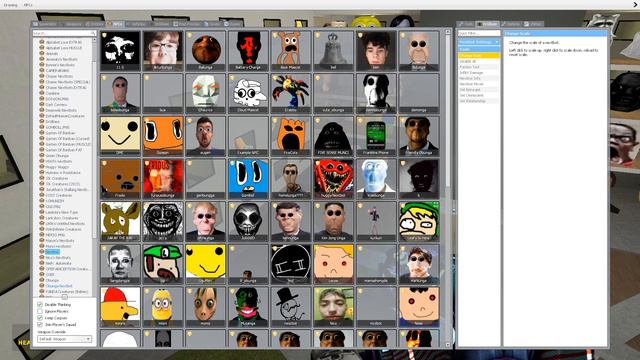Choose the white Cloud Mascot NPC
The height and width of the screenshot is (360, 640).
(x=248, y=93)
